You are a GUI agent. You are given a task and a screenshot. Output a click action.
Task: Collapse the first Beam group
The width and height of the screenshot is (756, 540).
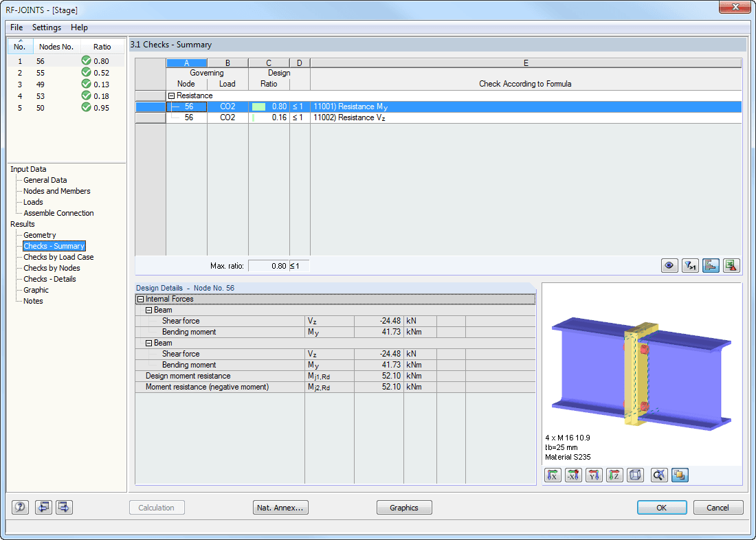tap(148, 309)
